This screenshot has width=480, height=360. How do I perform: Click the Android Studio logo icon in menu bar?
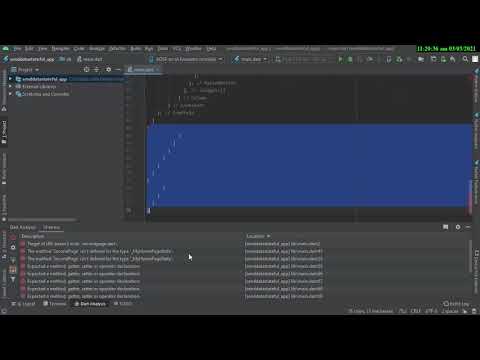(6, 49)
